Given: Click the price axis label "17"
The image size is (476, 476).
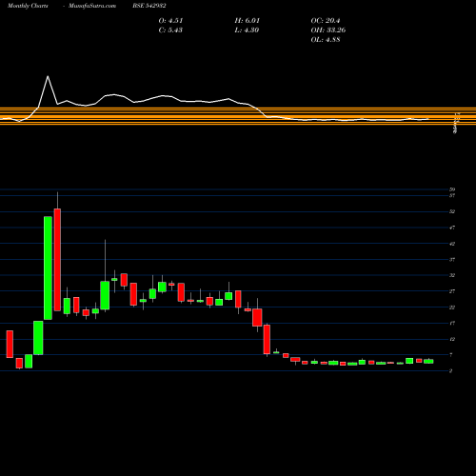Looking at the screenshot, I should pyautogui.click(x=452, y=323).
